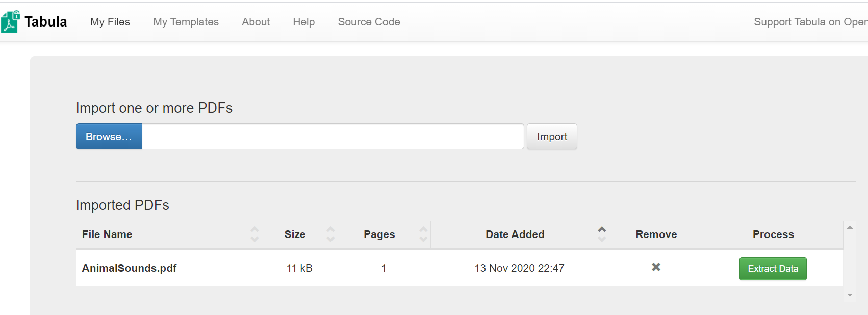Click the Tabula brand name text
Image resolution: width=868 pixels, height=315 pixels.
[x=46, y=22]
